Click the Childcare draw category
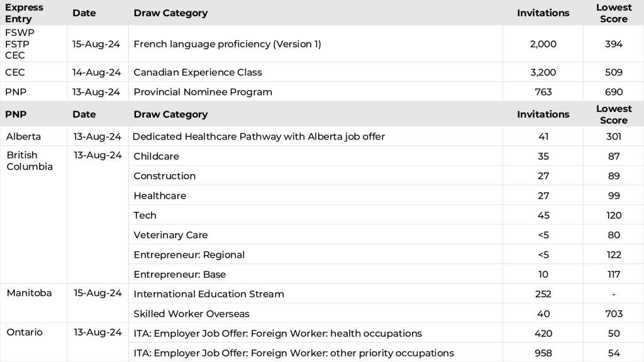Image resolution: width=644 pixels, height=362 pixels. coord(156,156)
